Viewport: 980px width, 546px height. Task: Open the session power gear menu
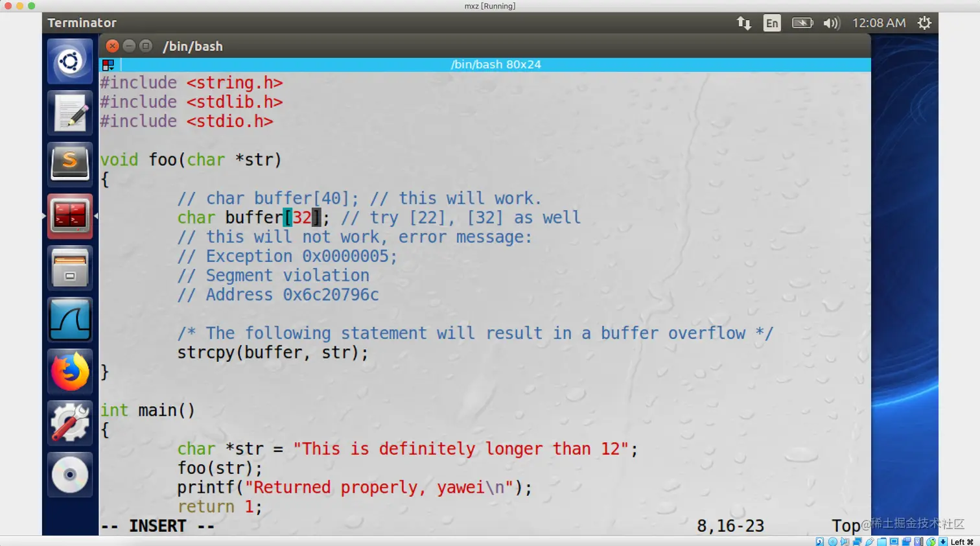coord(924,23)
